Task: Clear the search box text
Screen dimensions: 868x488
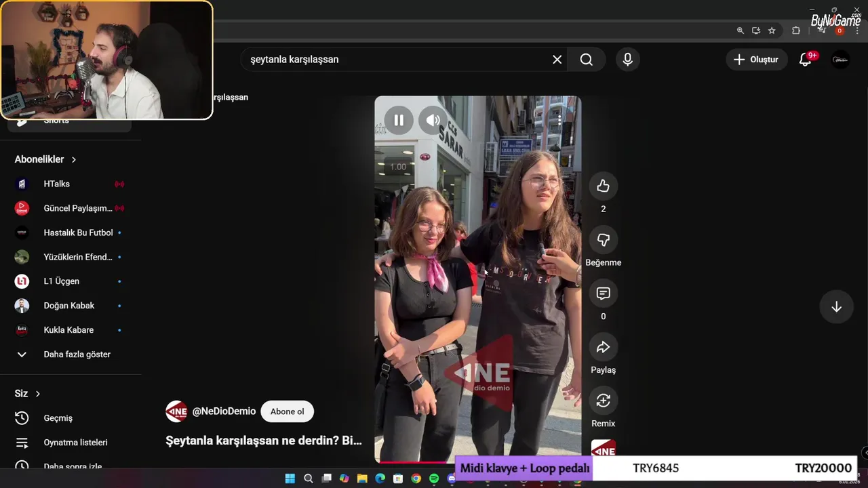Action: click(557, 60)
